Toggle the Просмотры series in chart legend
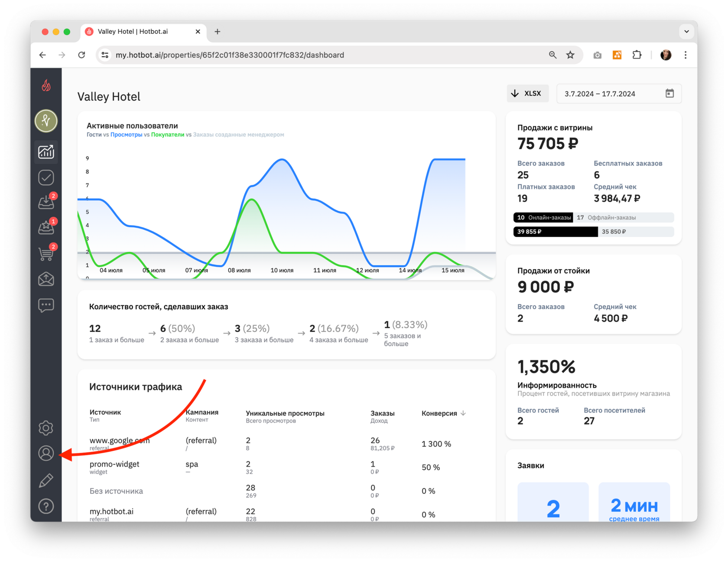The image size is (728, 562). coord(126,135)
